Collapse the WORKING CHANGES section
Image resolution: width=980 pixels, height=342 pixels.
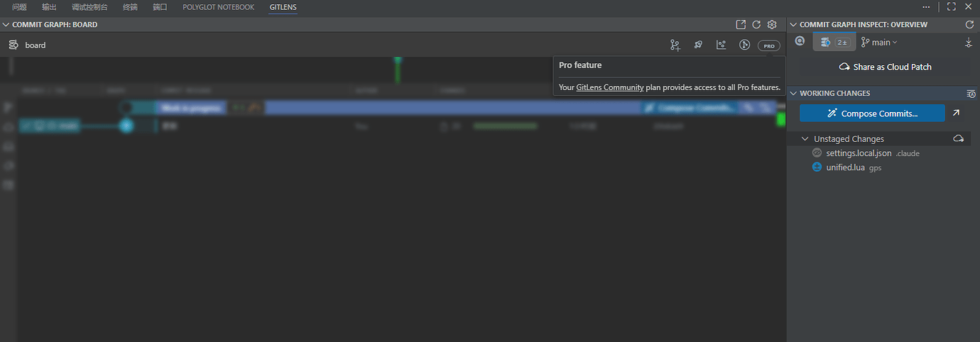pyautogui.click(x=794, y=93)
